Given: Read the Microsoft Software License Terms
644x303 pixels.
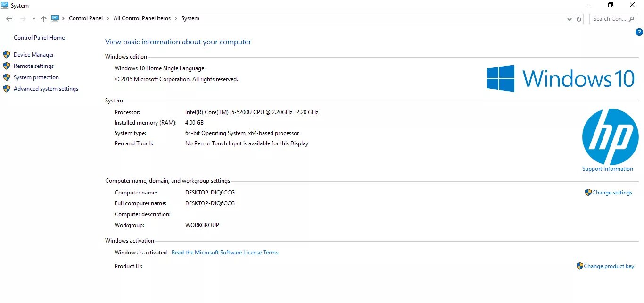Looking at the screenshot, I should 225,252.
